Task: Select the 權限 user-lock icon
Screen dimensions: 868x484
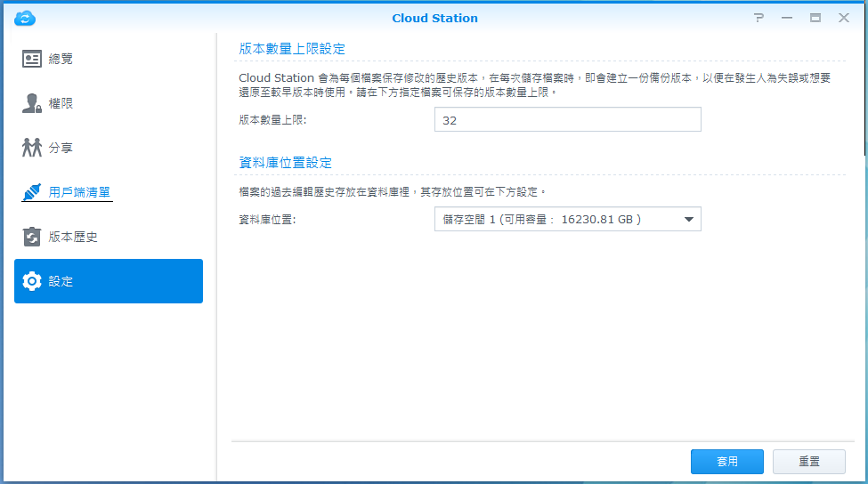Action: [31, 103]
